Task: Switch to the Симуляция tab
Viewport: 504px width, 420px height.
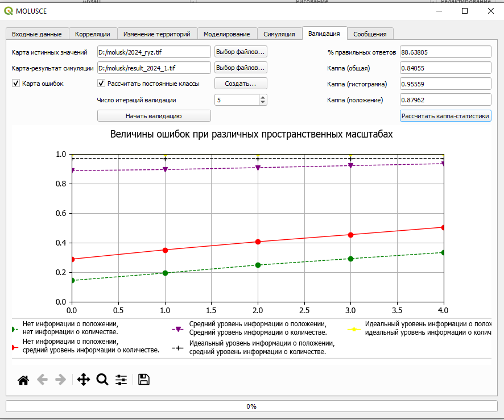Action: click(279, 34)
